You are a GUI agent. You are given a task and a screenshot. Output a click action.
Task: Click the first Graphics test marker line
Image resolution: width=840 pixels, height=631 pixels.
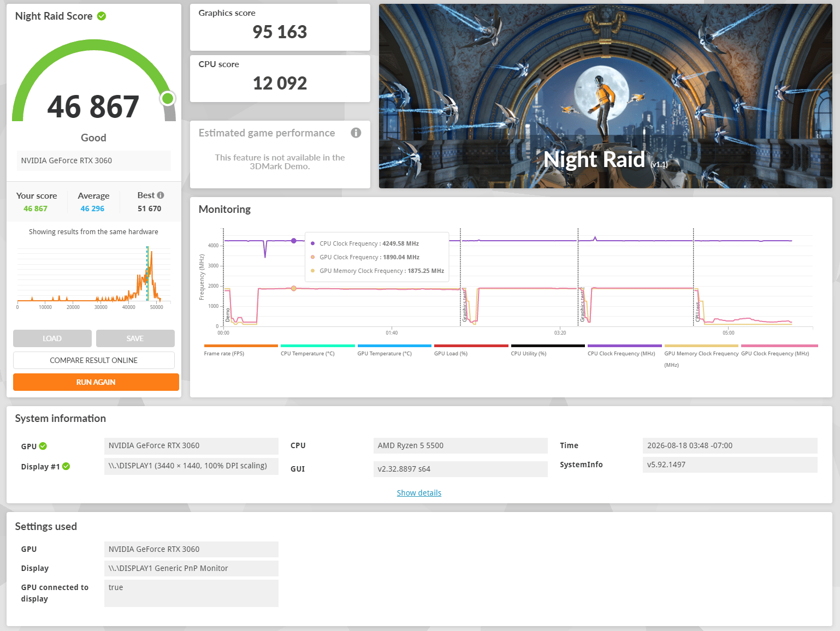tap(460, 277)
